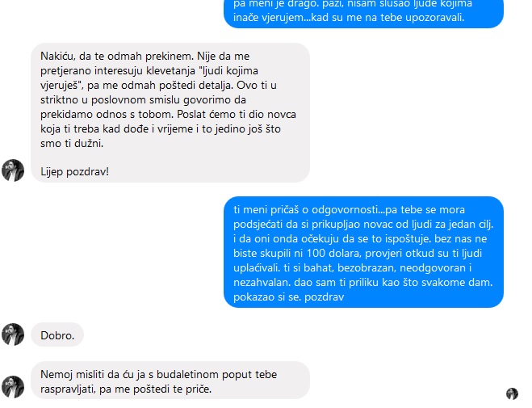Open sender avatar beside "Lijep pozdrav!" message
The height and width of the screenshot is (408, 532).
[x=13, y=170]
